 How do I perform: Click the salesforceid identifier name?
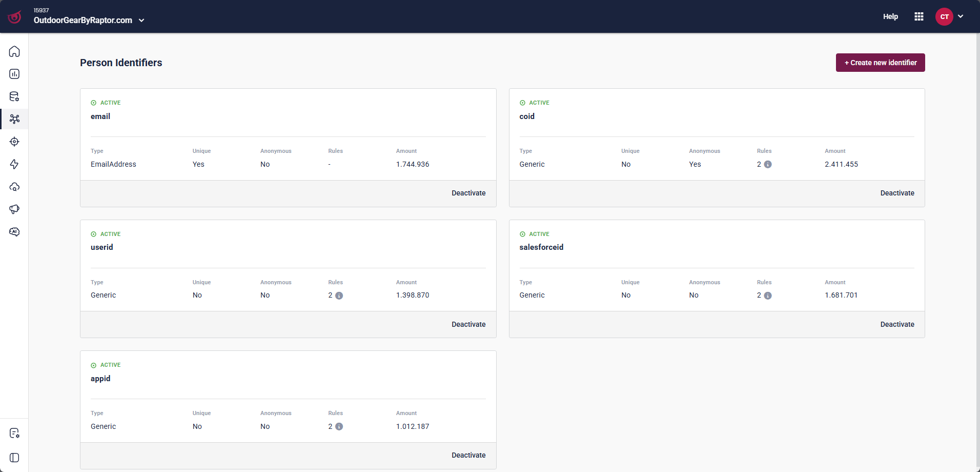click(x=541, y=247)
